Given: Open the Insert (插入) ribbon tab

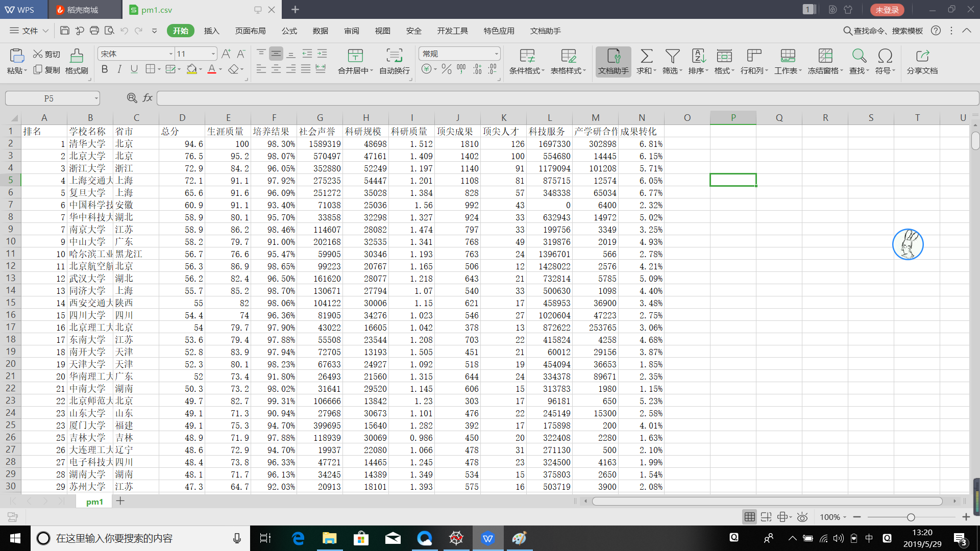Looking at the screenshot, I should [211, 31].
